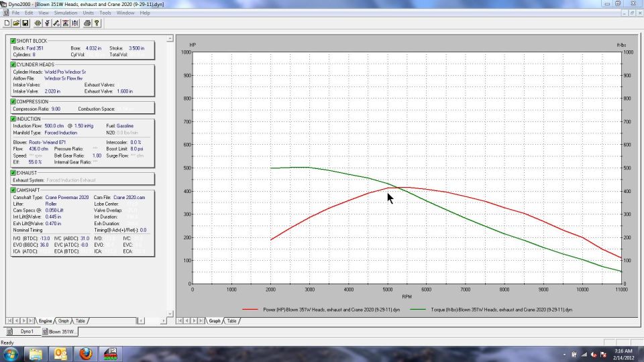Open Firefox from the taskbar
This screenshot has height=362, width=644.
pos(85,354)
